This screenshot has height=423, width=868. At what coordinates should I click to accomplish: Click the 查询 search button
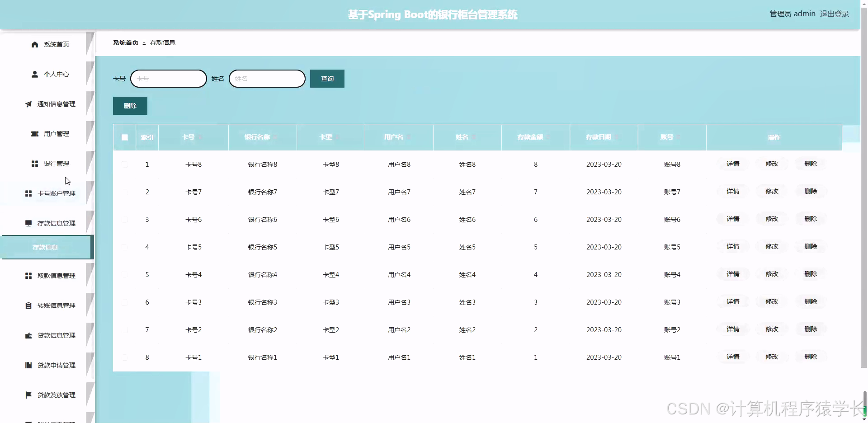point(327,79)
